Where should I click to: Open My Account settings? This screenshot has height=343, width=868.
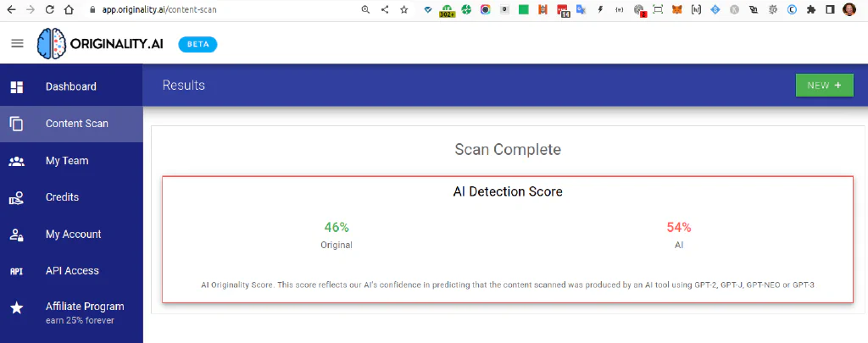(71, 235)
